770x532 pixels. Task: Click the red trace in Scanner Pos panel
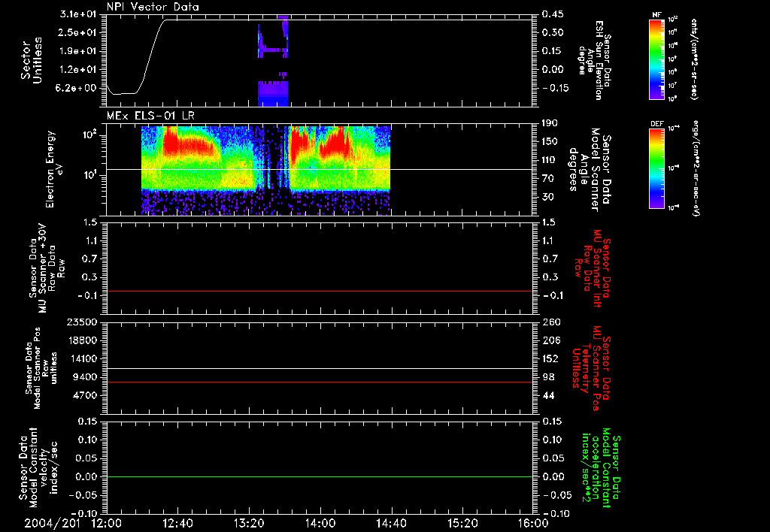(x=319, y=382)
